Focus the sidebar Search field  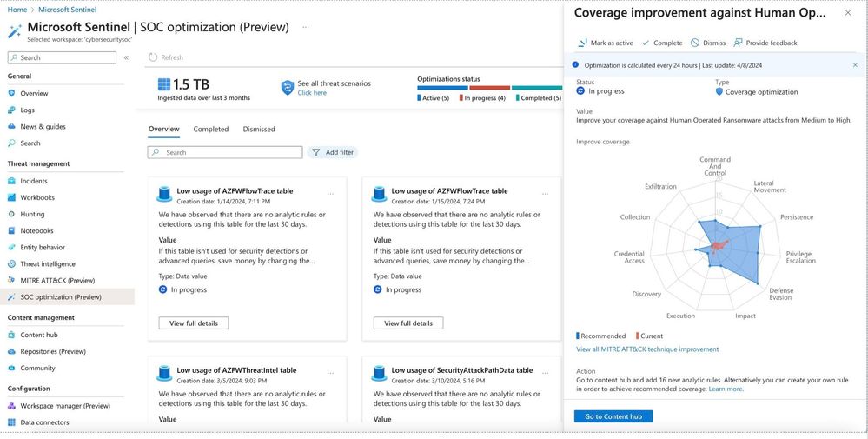62,57
